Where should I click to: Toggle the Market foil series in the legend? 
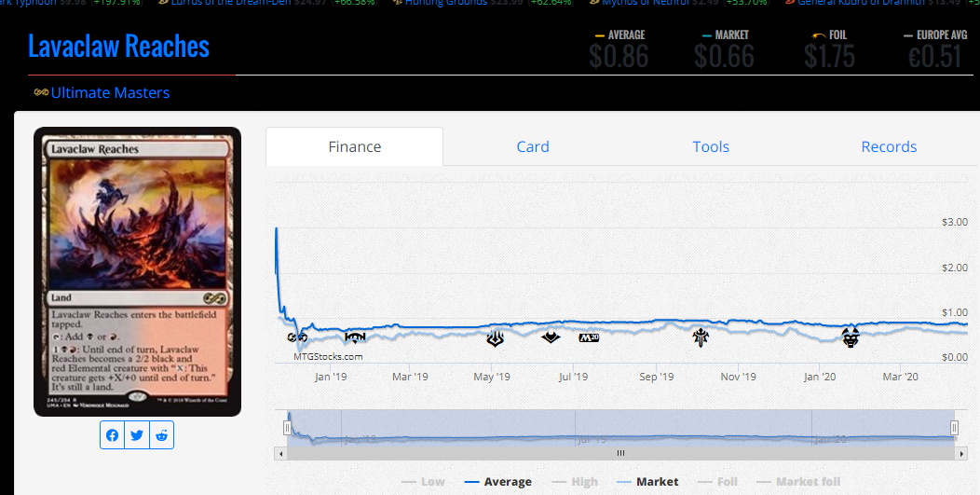(x=798, y=482)
